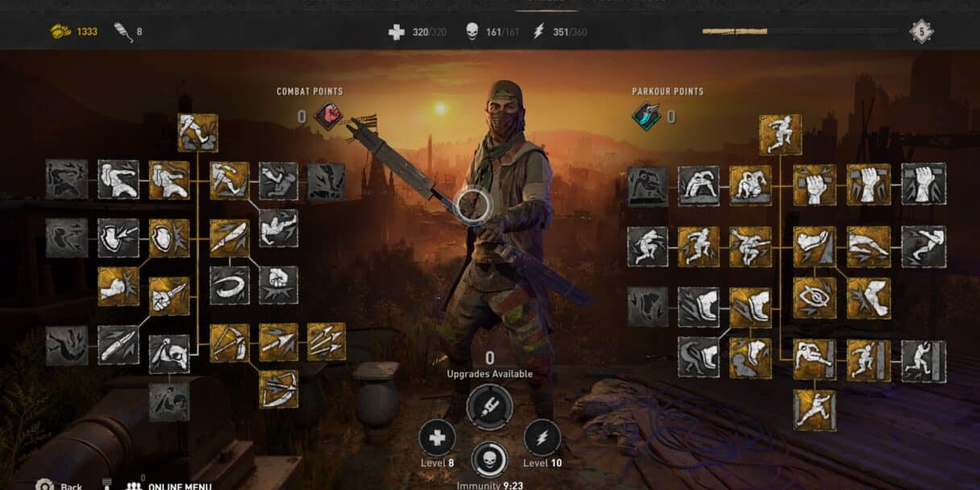Click the experience progress bar

point(799,31)
